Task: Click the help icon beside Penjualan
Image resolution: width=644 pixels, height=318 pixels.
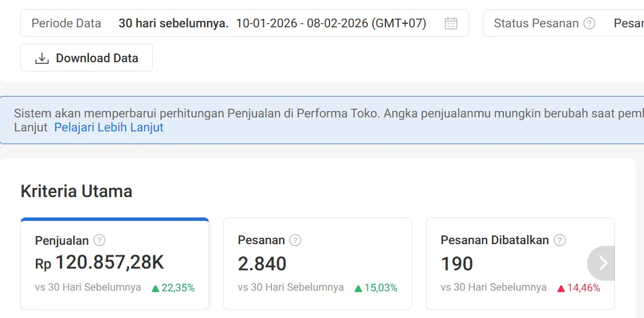Action: click(99, 240)
